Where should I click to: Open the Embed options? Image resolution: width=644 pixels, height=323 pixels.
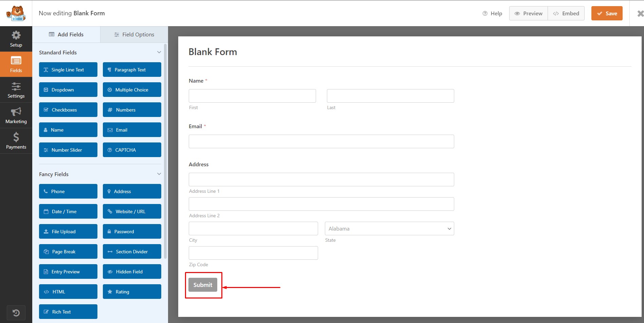click(566, 13)
